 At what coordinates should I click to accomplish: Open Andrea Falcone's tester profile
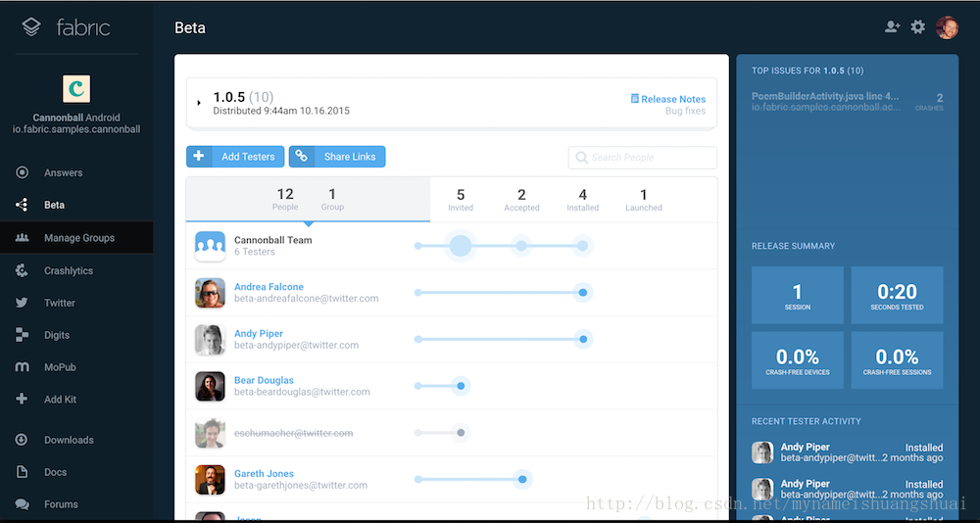pyautogui.click(x=269, y=287)
